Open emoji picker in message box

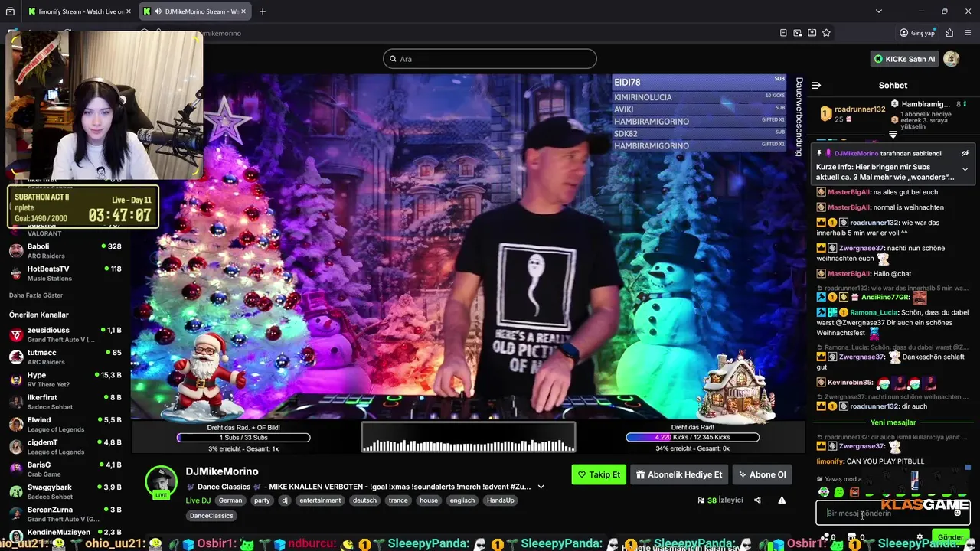point(957,513)
